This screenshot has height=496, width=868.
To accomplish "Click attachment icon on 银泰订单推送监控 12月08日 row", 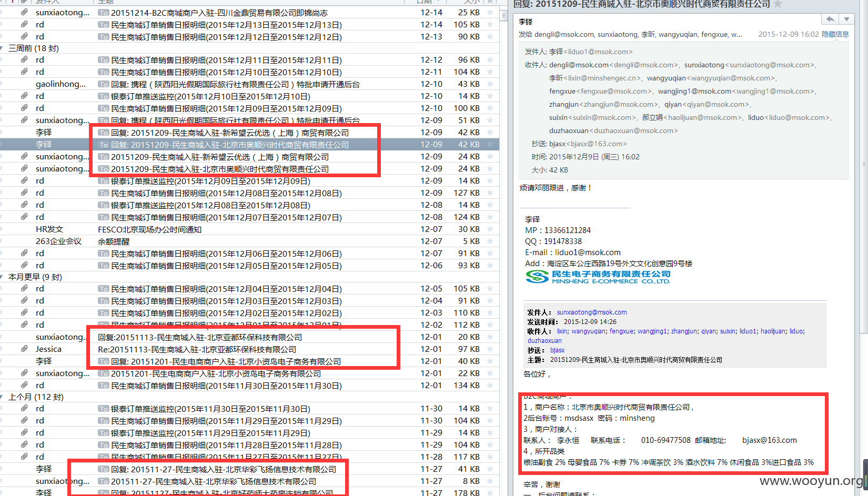I will click(x=24, y=205).
